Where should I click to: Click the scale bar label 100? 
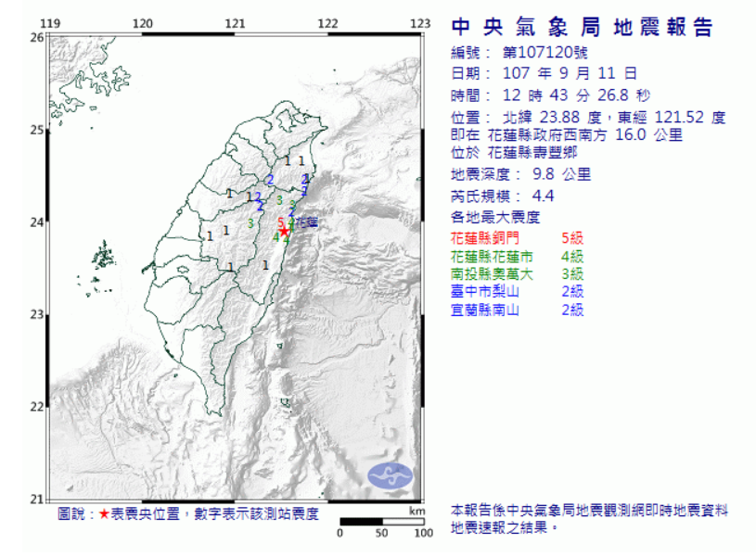pyautogui.click(x=423, y=533)
